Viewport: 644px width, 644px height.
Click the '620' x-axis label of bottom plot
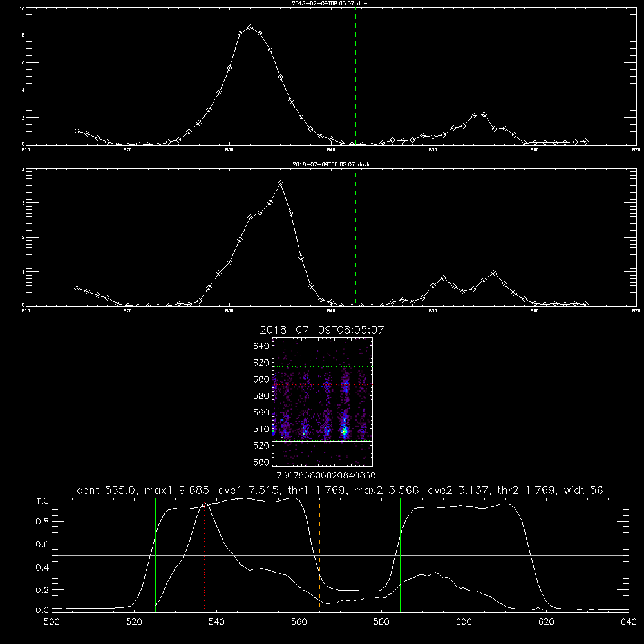point(546,622)
